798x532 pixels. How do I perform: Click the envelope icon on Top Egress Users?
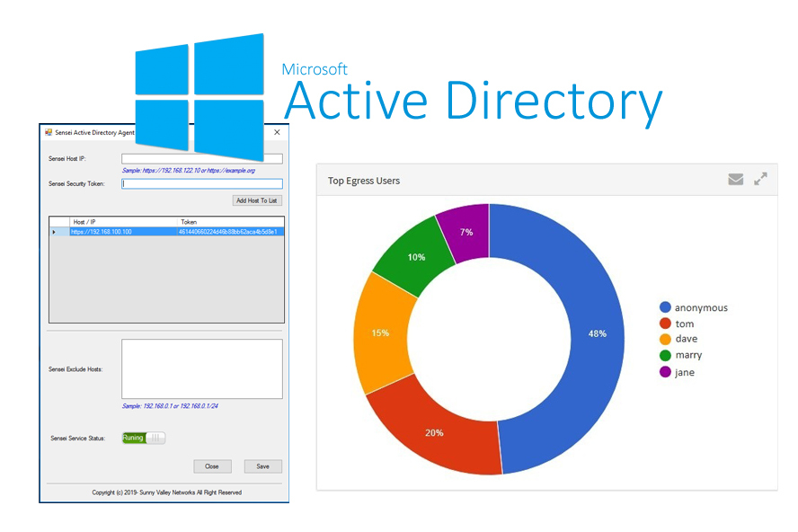click(x=735, y=180)
